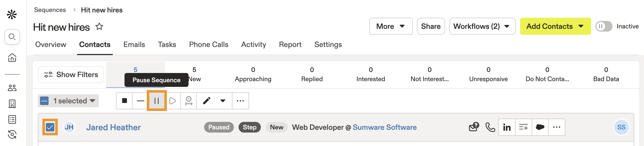Star the Hit new hires sequence
This screenshot has height=146, width=644.
[99, 26]
